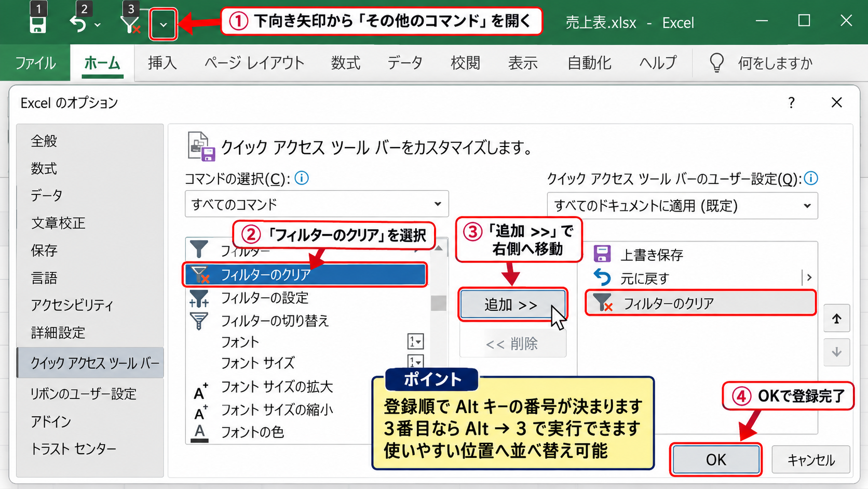Open the 校閲 ribbon tab
Screen dimensions: 868x489
465,63
